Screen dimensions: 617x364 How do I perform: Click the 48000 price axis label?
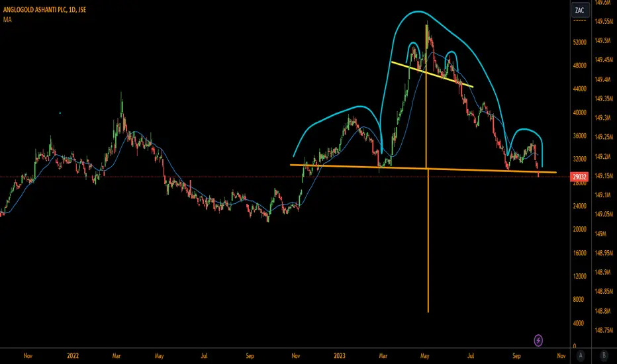point(580,66)
